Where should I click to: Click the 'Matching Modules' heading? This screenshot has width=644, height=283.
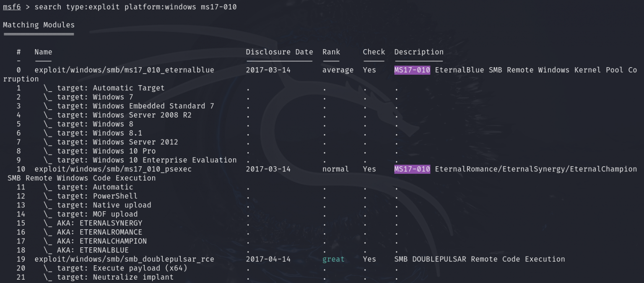[39, 25]
